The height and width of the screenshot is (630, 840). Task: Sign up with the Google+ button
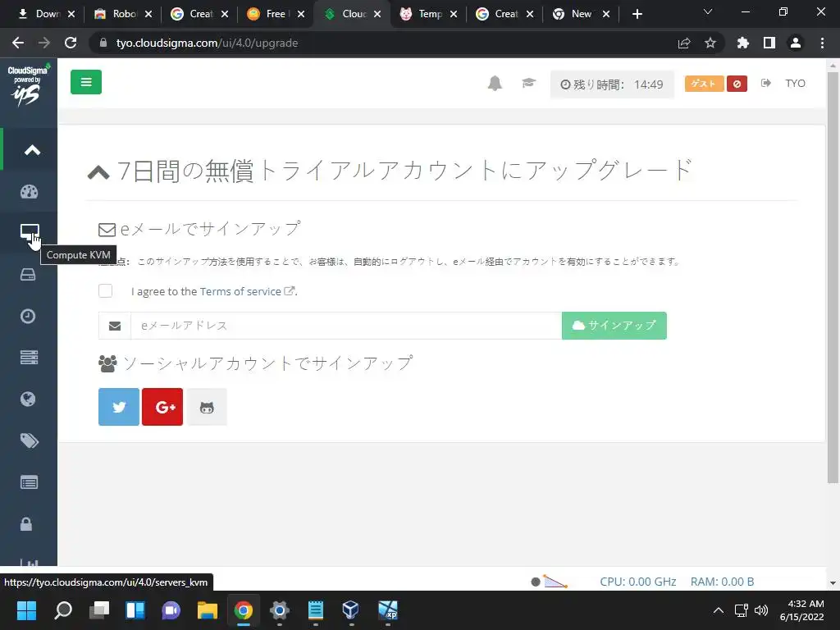click(x=162, y=407)
